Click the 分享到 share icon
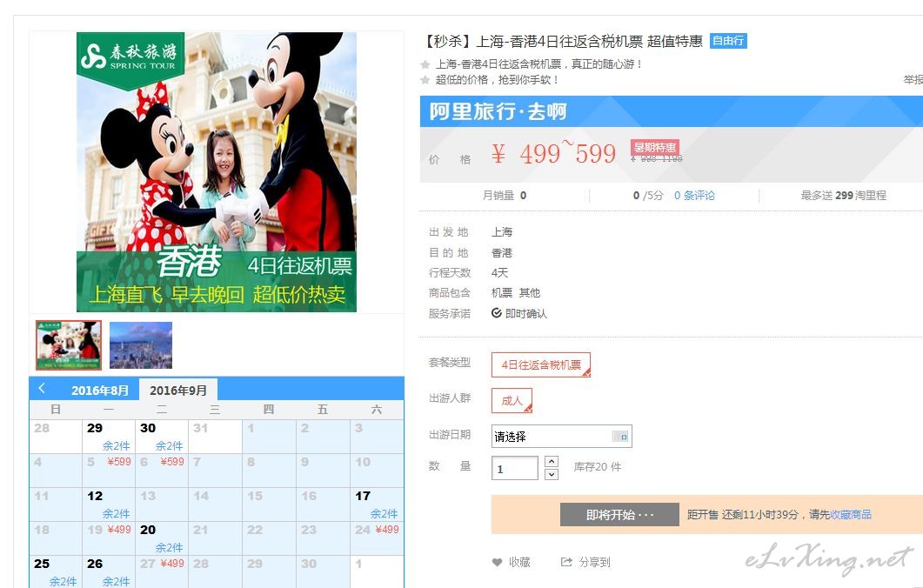Screen dimensions: 923x588 (x=566, y=562)
